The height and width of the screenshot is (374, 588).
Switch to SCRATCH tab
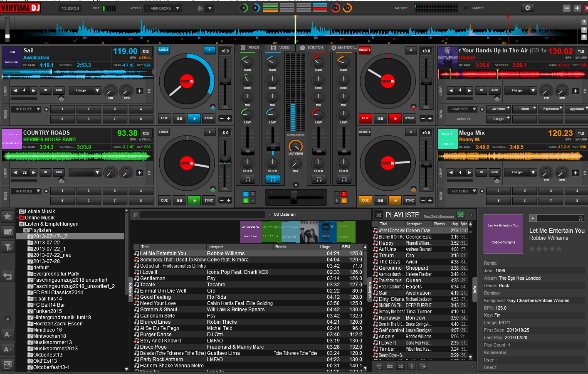pyautogui.click(x=311, y=48)
